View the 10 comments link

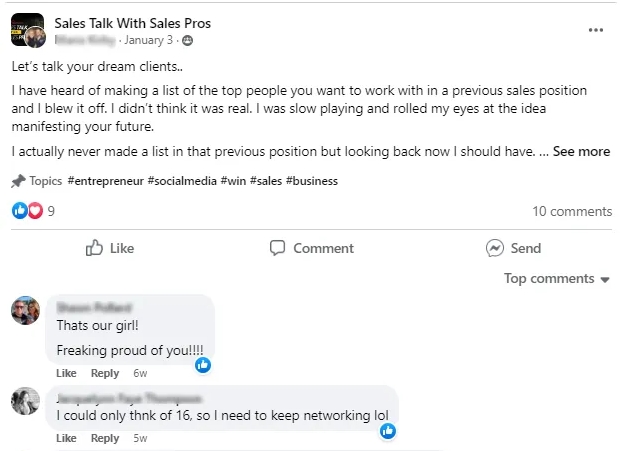pos(572,211)
